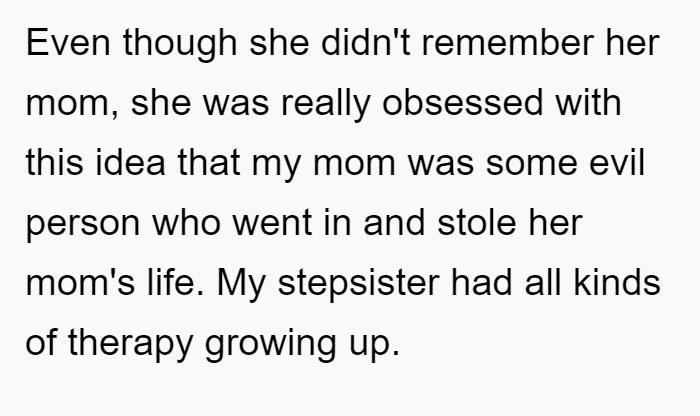The width and height of the screenshot is (700, 416).
Task: Click the word "remember" in the first line
Action: (x=508, y=42)
